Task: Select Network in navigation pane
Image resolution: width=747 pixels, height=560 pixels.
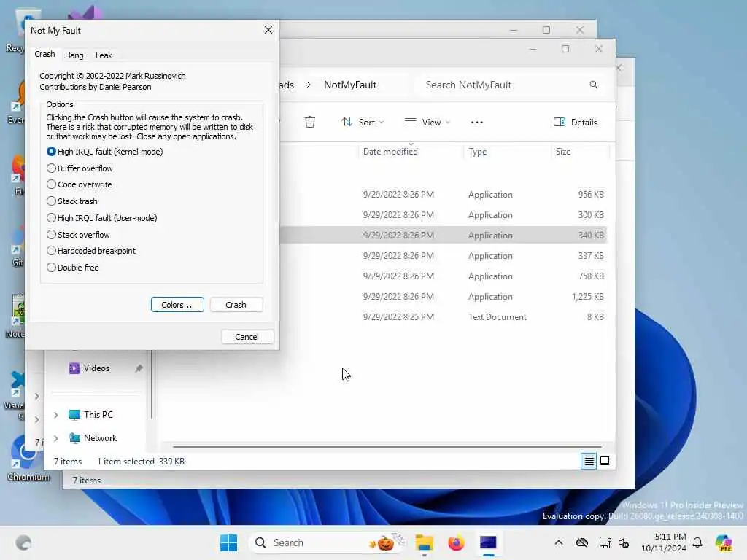Action: (93, 438)
